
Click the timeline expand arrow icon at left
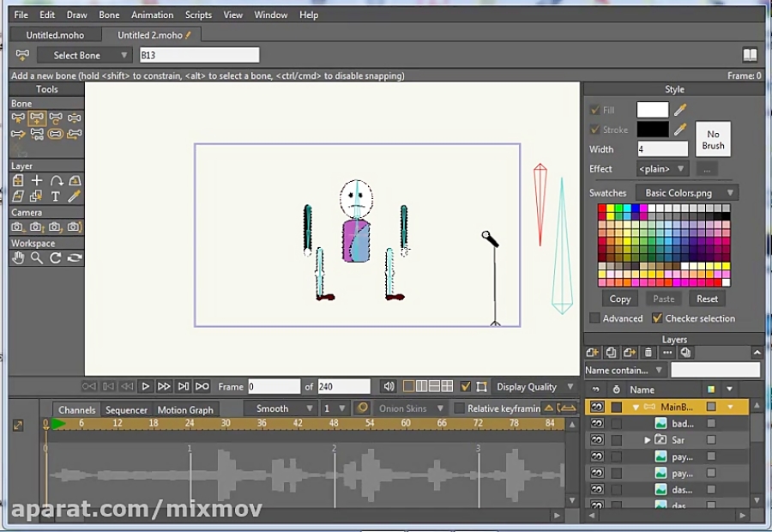(x=18, y=425)
